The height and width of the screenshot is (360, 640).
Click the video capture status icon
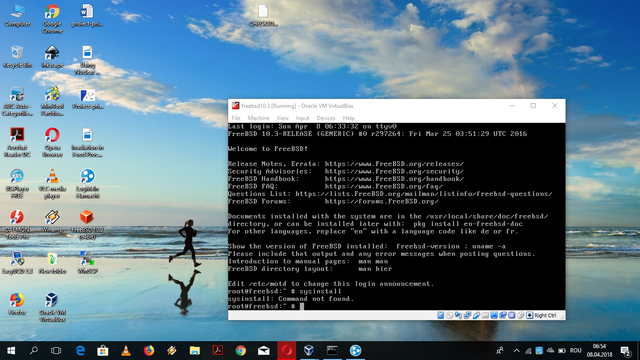(503, 315)
